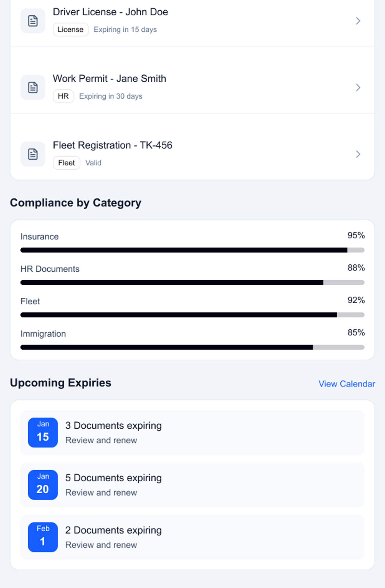The image size is (385, 588).
Task: Expand Driver License - John Doe chevron
Action: tap(358, 21)
